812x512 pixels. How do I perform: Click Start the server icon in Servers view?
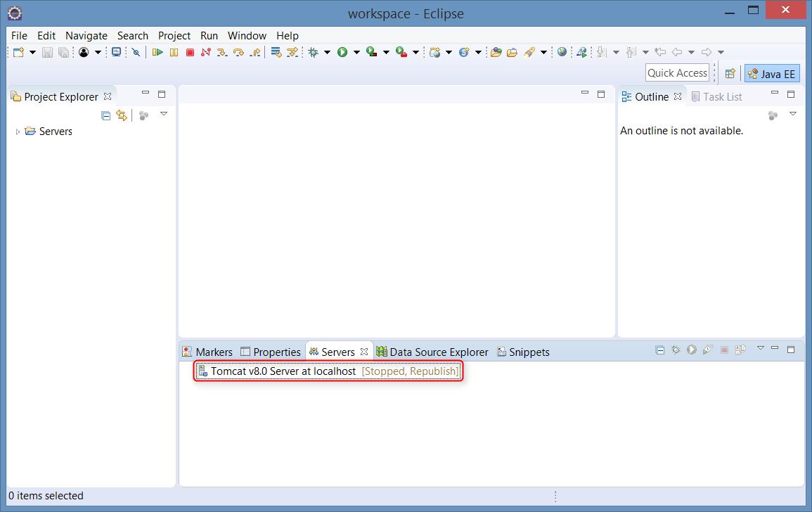click(692, 350)
